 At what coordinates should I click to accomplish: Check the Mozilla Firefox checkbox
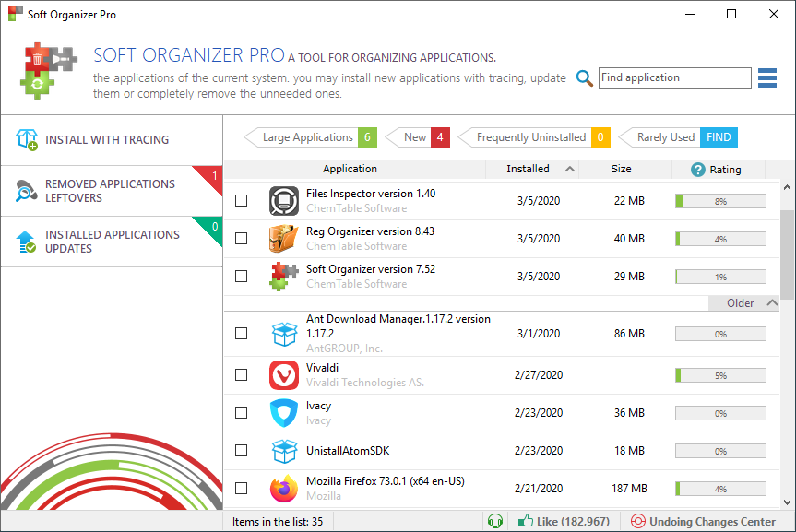[241, 489]
